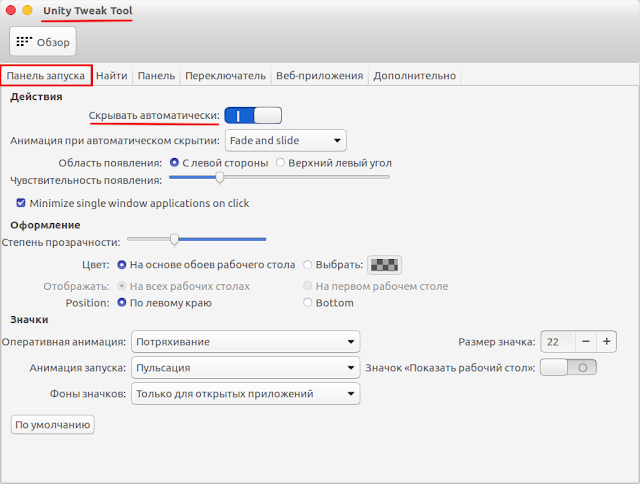Image resolution: width=640 pixels, height=484 pixels.
Task: Open the Анимация запуска dropdown Пульсация
Action: click(x=246, y=368)
